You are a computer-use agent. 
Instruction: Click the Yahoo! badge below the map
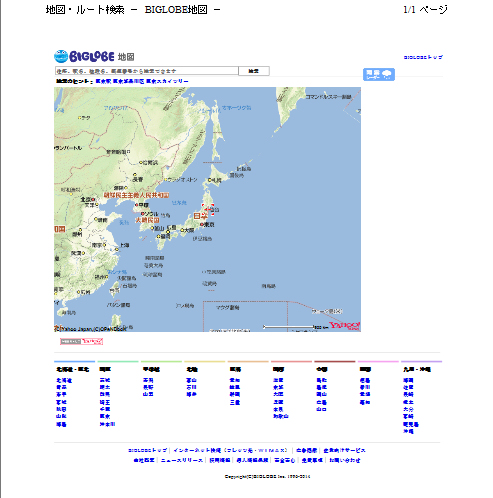[81, 341]
